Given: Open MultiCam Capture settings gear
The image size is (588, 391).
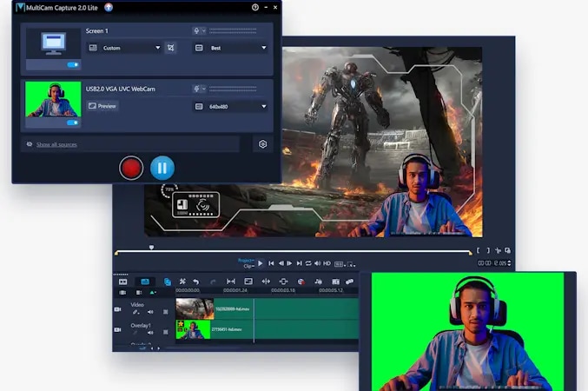Looking at the screenshot, I should pyautogui.click(x=262, y=144).
